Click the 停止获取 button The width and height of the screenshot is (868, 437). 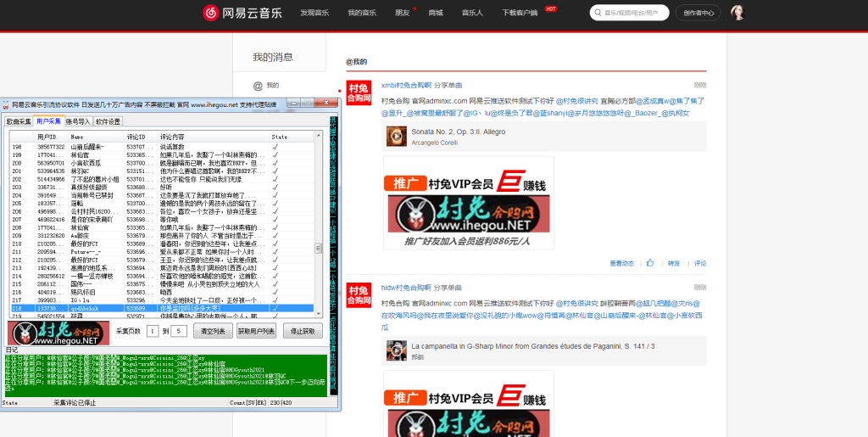(303, 331)
